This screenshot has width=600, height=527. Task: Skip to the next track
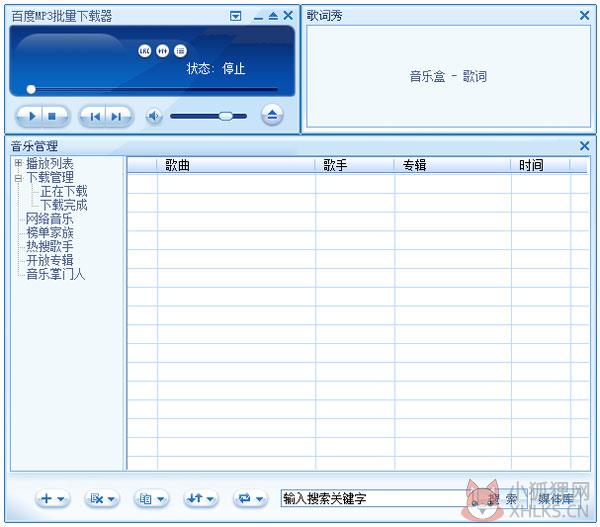tap(116, 116)
